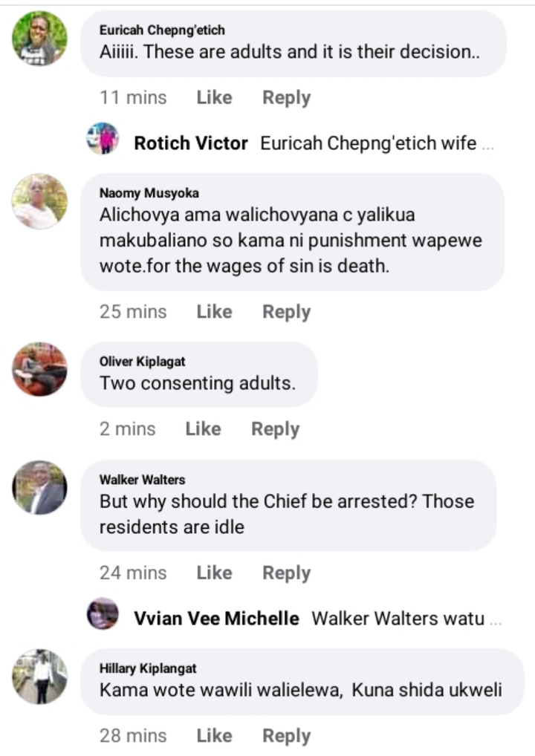Open the Oliver Kiplagat name link
Screen dimensions: 535x756
[x=143, y=362]
